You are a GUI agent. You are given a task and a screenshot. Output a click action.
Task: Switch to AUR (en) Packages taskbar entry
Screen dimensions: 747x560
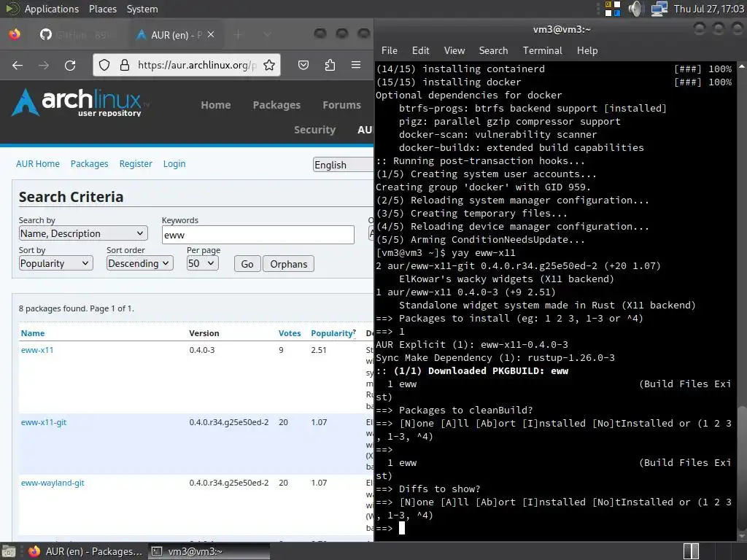tap(86, 551)
